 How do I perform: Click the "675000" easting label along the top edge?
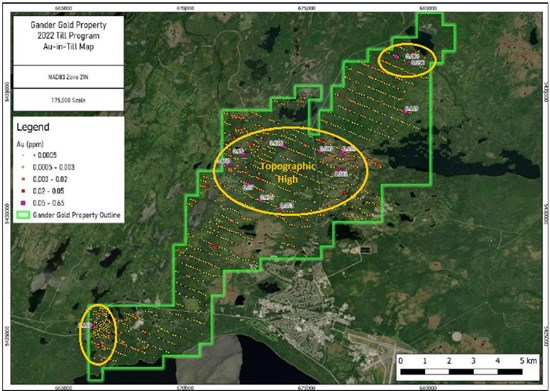click(306, 8)
